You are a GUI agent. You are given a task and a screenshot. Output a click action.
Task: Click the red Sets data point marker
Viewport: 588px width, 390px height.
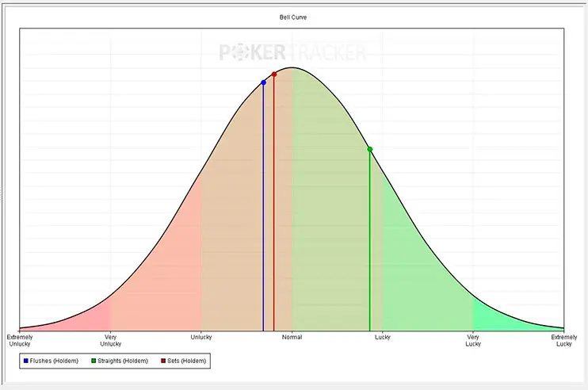pos(274,75)
